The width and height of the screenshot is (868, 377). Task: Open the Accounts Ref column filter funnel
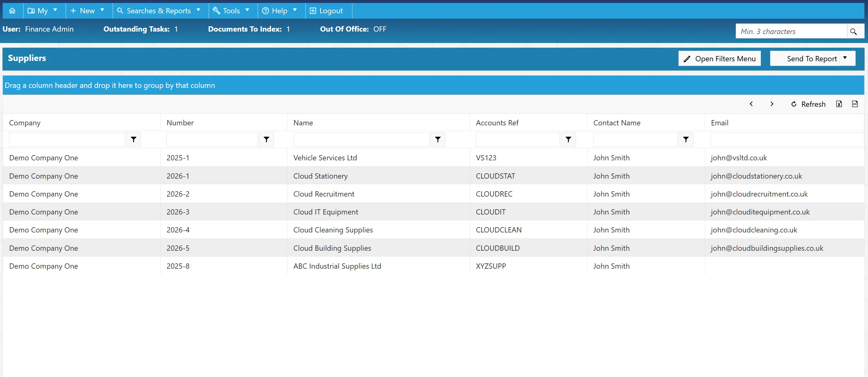coord(568,140)
